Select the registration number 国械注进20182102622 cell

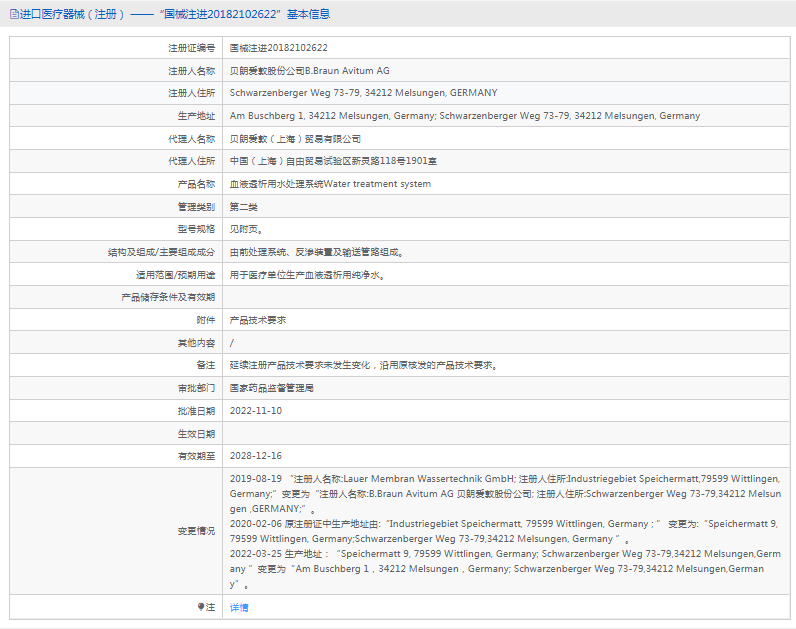279,47
